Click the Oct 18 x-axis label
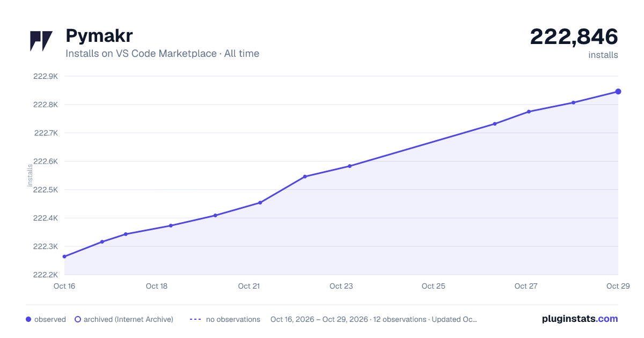This screenshot has height=338, width=644. pyautogui.click(x=157, y=286)
